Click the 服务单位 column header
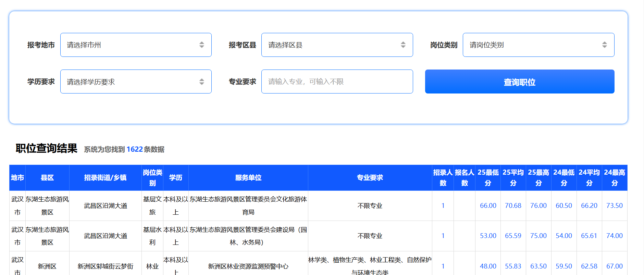Image resolution: width=644 pixels, height=275 pixels. click(x=248, y=178)
